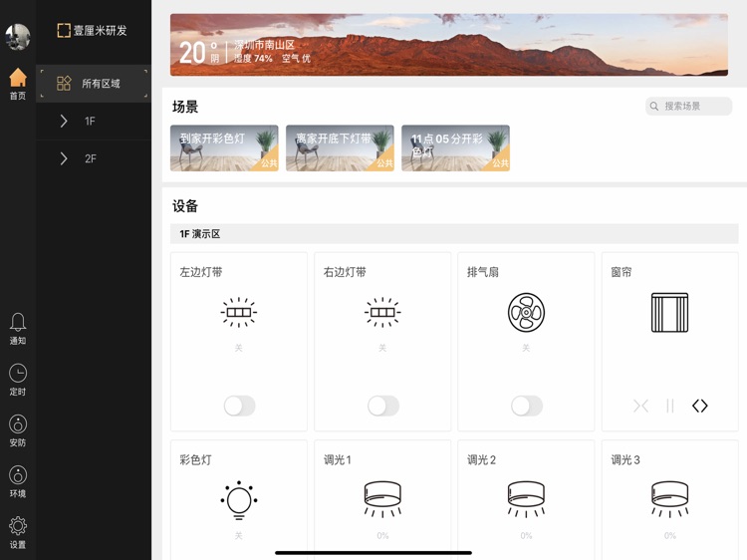Click the search magnifier icon in 搜索场景
The width and height of the screenshot is (747, 560).
[x=654, y=107]
